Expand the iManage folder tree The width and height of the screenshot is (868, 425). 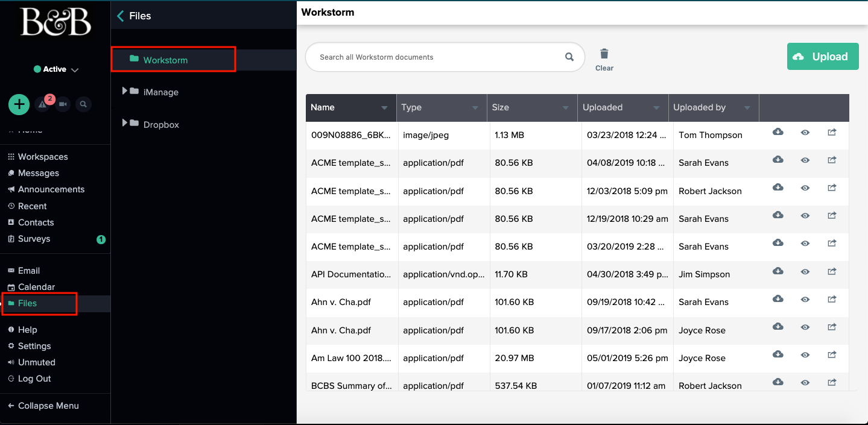125,91
